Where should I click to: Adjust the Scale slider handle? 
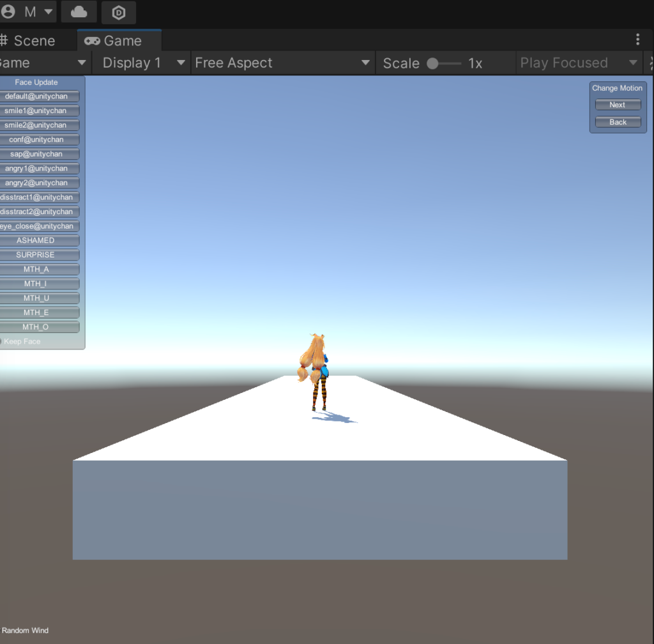click(432, 63)
